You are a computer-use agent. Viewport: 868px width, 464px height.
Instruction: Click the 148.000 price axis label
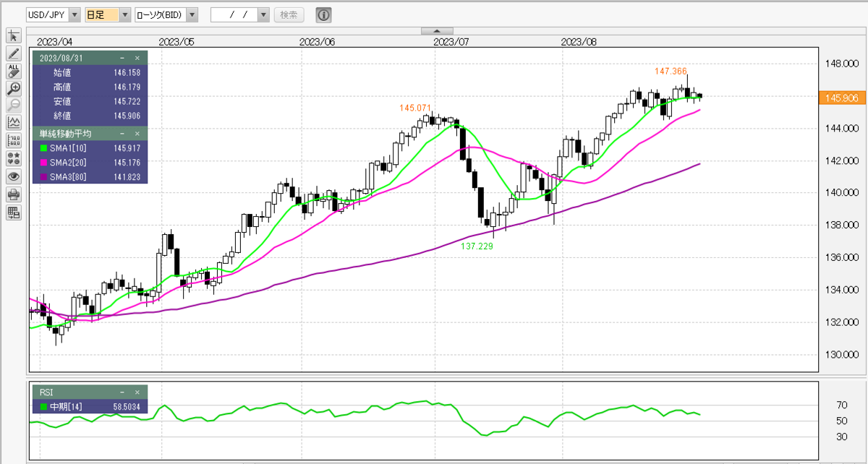point(841,64)
